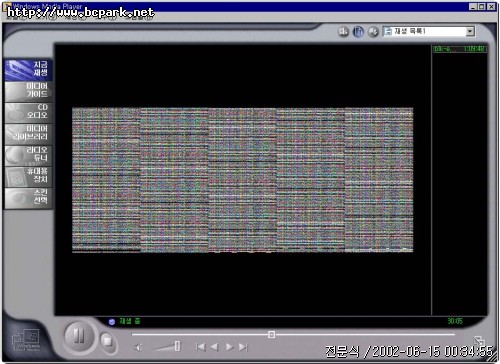Minimize the Windows Media Player window
Viewport: 500px width, 364px height.
473,7
